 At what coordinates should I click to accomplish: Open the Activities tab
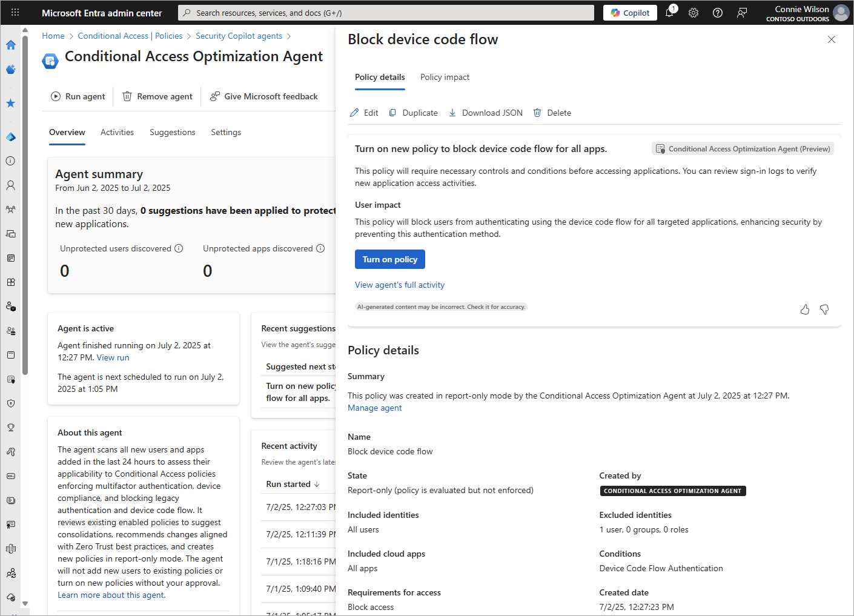click(117, 132)
